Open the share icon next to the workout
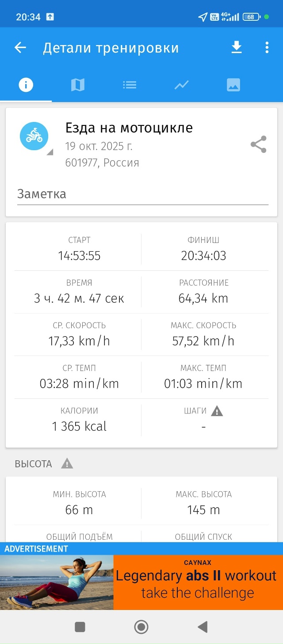 point(258,144)
